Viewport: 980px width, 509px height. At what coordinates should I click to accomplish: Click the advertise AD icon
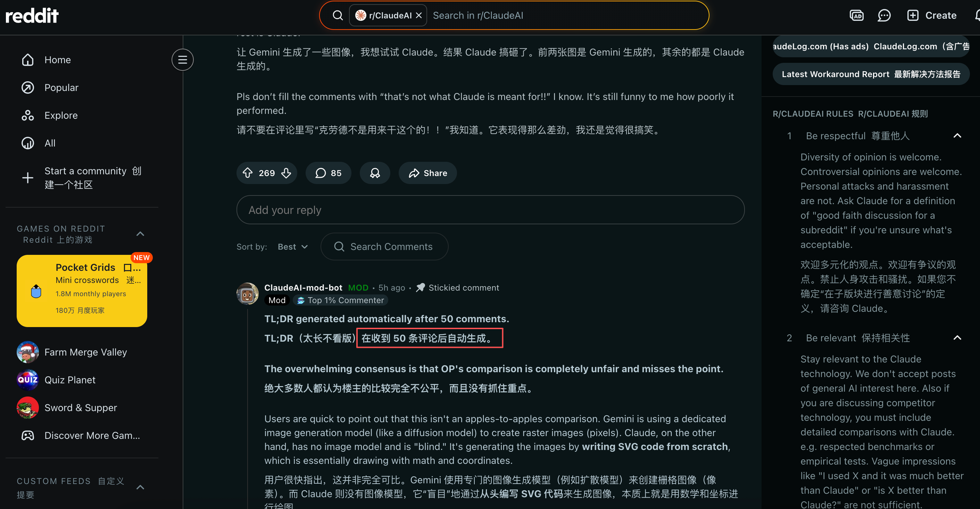pos(856,16)
